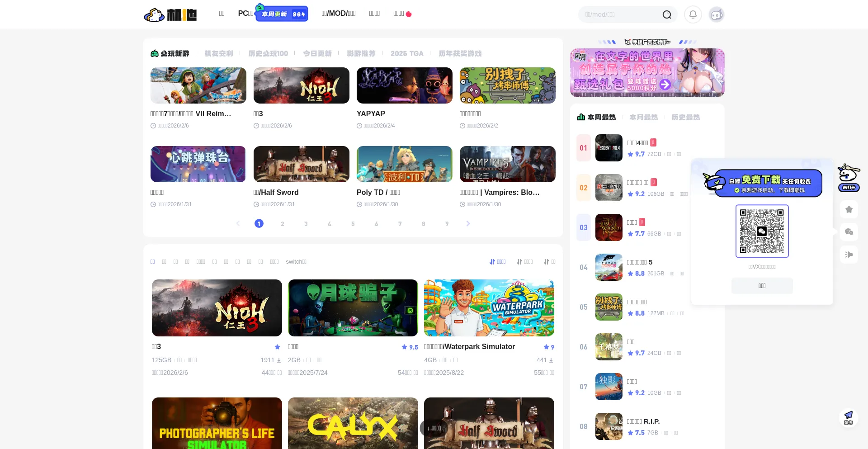Open the Resident Evil 4 ranking thumbnail
Viewport: 868px width, 449px height.
click(609, 148)
